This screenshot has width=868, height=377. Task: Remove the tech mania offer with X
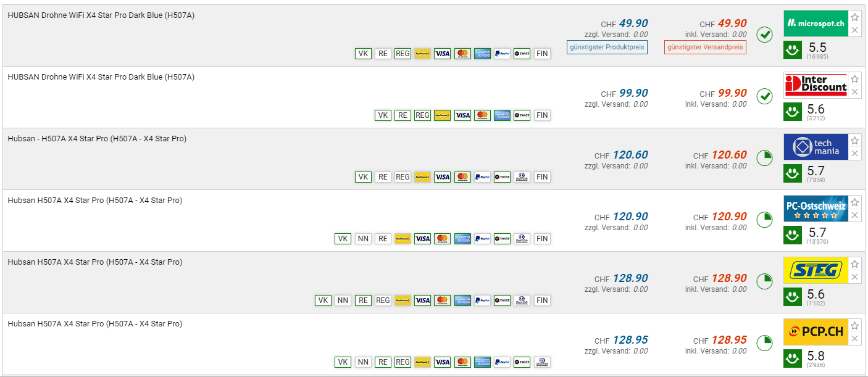pyautogui.click(x=854, y=154)
